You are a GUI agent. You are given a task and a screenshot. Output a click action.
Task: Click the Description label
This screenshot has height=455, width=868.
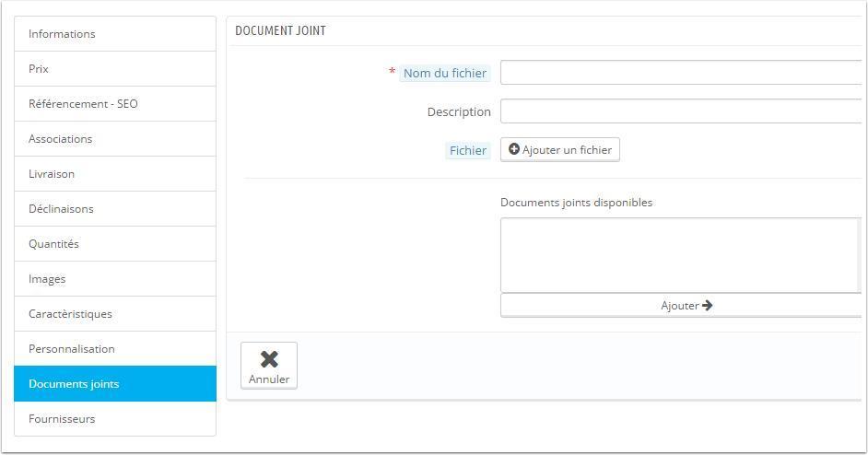click(x=459, y=111)
